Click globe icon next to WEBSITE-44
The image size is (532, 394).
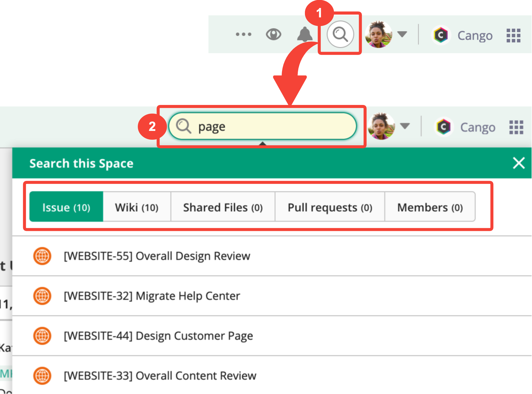[x=42, y=336]
